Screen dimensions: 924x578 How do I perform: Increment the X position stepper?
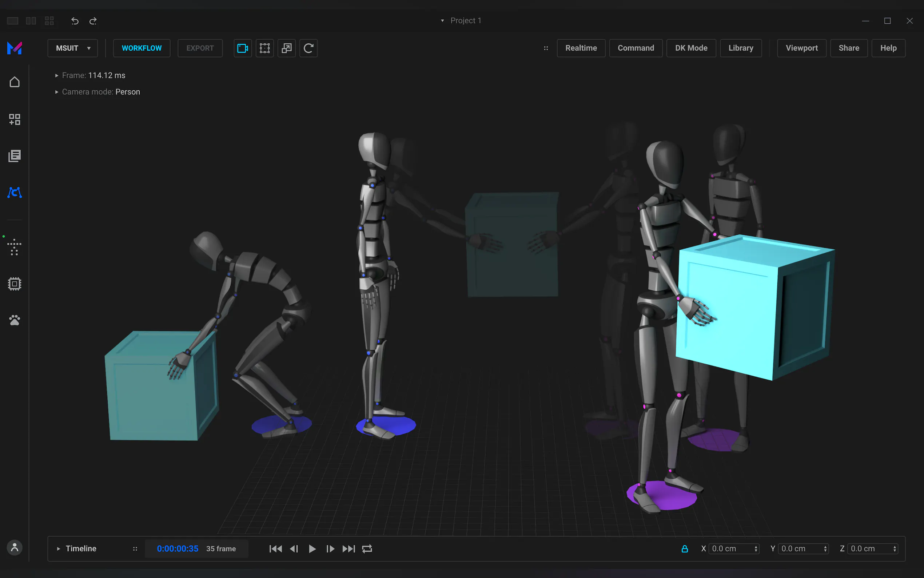coord(756,547)
